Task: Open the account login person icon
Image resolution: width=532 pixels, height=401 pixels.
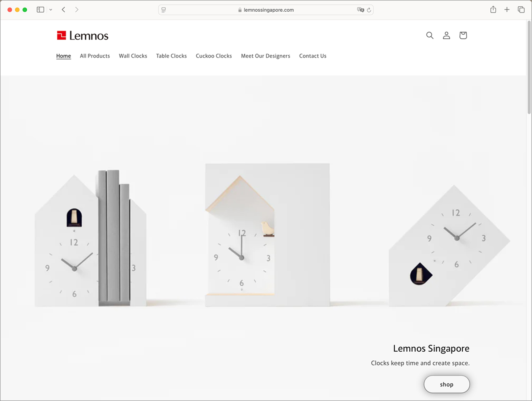Action: [446, 36]
